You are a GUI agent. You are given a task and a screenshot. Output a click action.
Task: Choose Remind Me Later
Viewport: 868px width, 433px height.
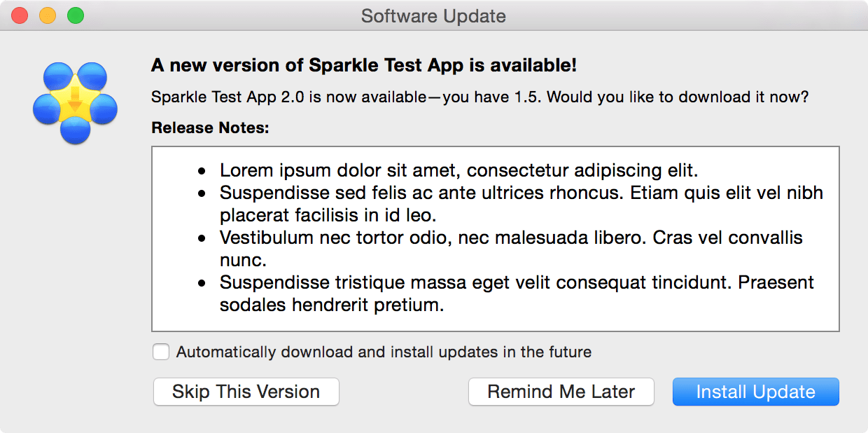[561, 392]
